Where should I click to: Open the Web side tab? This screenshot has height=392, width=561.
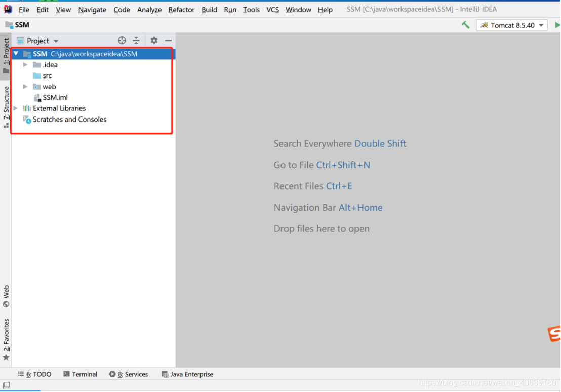(x=6, y=296)
